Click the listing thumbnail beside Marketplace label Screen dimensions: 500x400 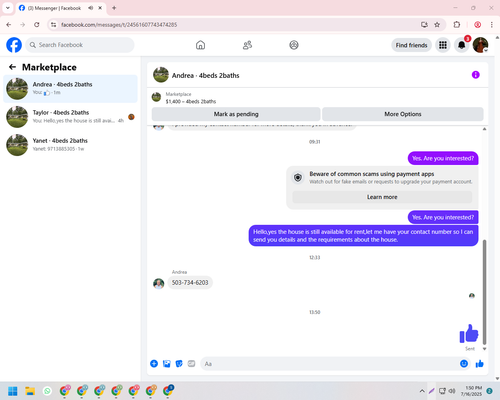click(x=156, y=97)
